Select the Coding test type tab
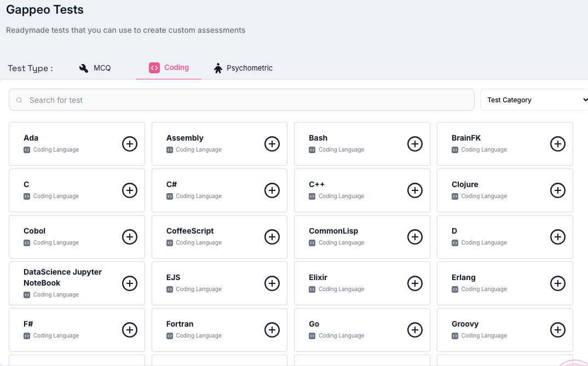588x366 pixels. pos(169,67)
